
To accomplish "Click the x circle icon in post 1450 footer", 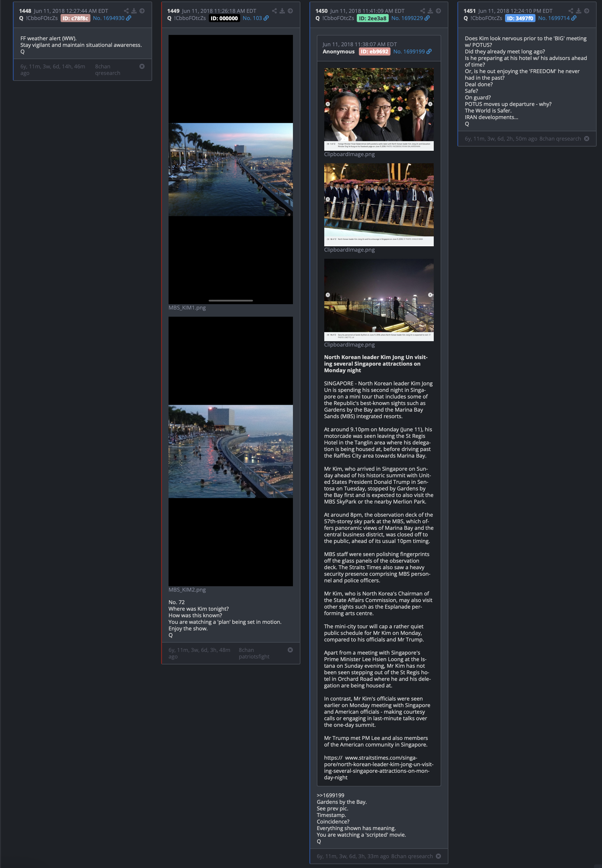I will coord(438,856).
